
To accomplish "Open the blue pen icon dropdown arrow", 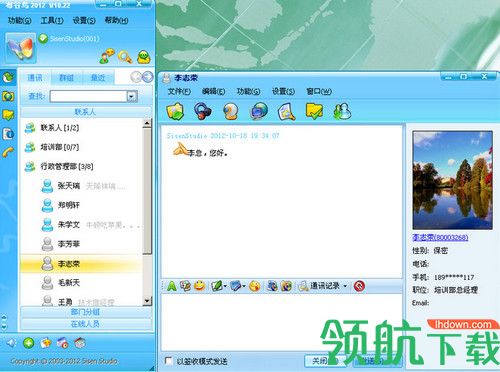I will (244, 286).
